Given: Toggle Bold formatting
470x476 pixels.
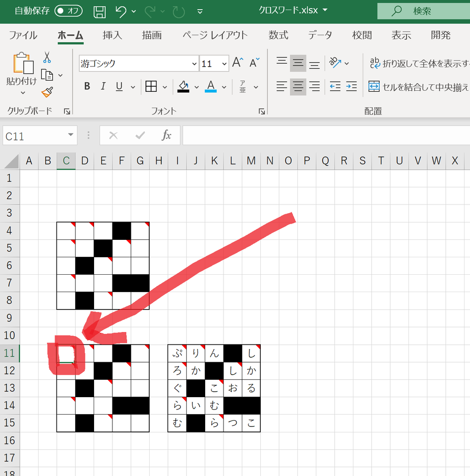Looking at the screenshot, I should [87, 87].
